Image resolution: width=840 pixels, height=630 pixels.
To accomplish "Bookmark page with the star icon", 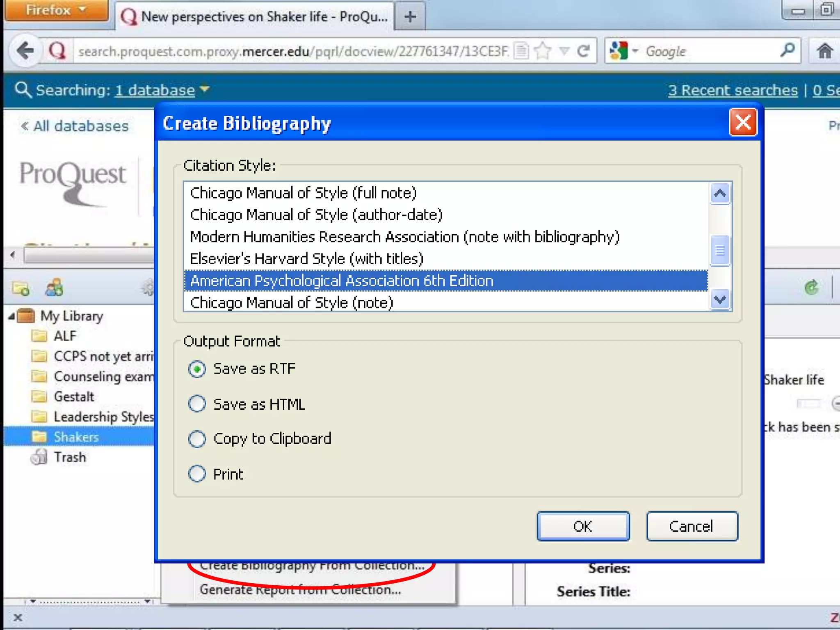I will click(543, 51).
